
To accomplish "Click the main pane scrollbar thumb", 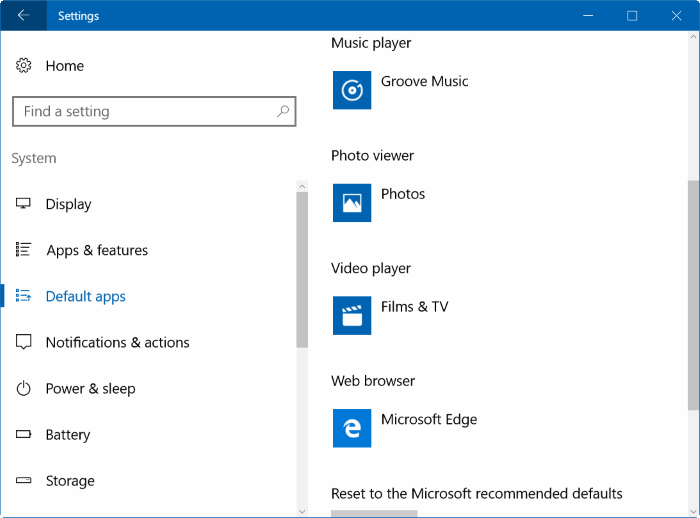I will 693,295.
